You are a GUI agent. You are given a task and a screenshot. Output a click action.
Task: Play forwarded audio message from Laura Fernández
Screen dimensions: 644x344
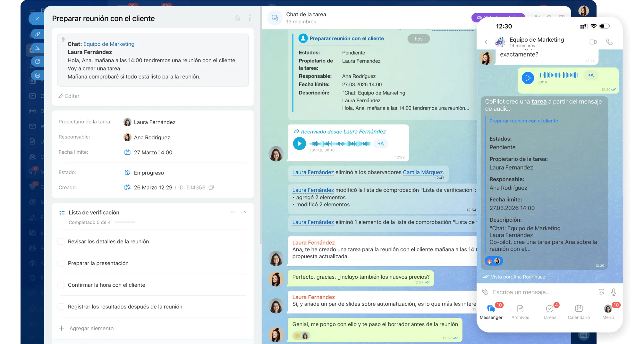pyautogui.click(x=300, y=143)
